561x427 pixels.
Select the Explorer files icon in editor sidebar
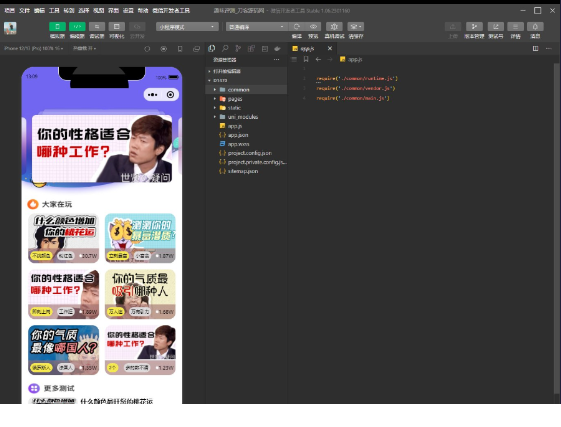coord(211,48)
